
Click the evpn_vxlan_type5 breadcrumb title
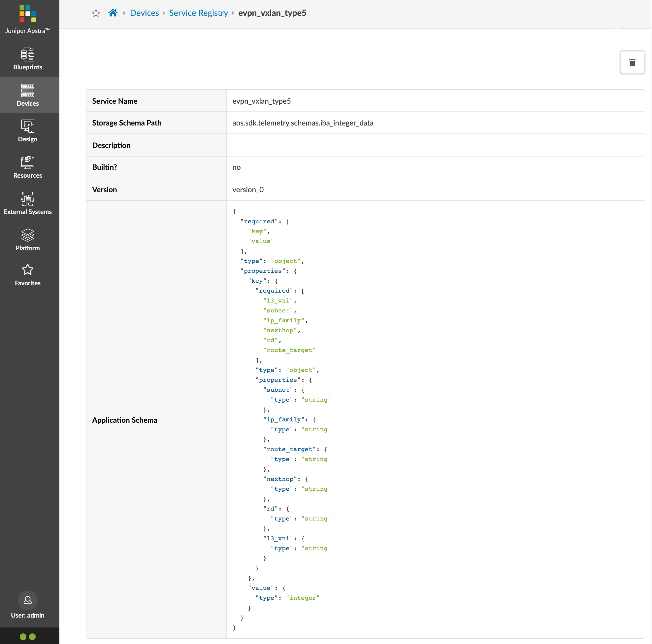click(272, 13)
